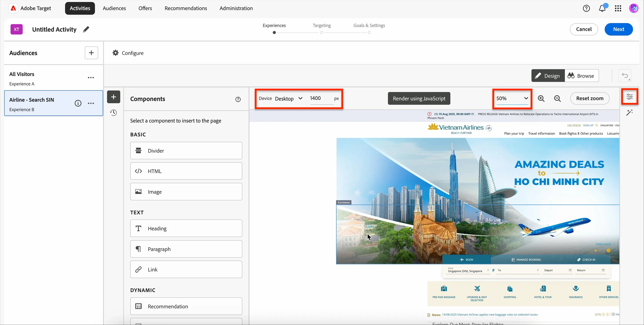Click the user profile avatar
The image size is (644, 325).
(x=634, y=8)
